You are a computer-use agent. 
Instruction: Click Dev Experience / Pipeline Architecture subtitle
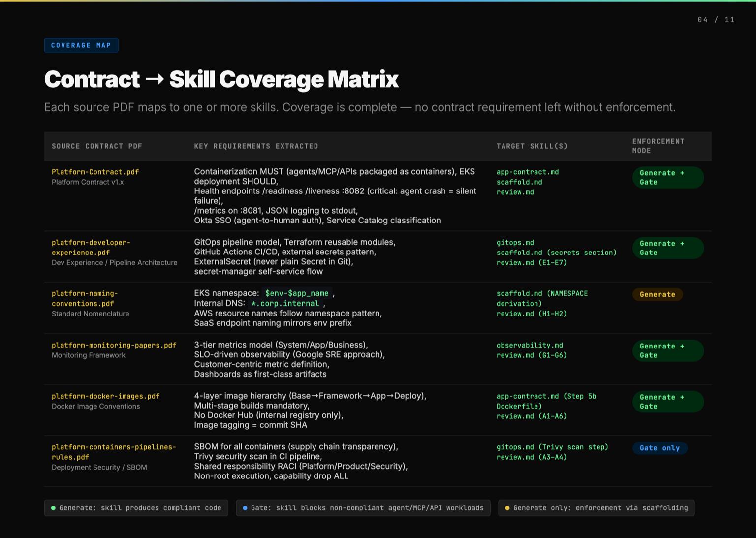point(115,263)
